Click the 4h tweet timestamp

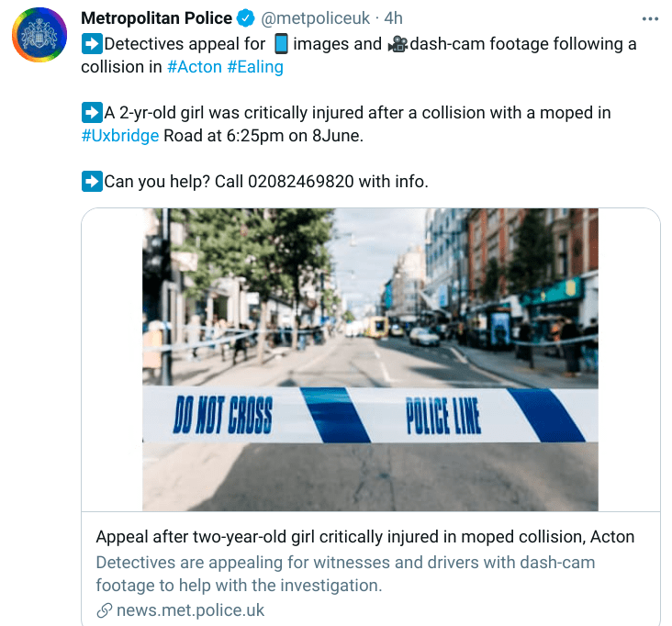[x=393, y=18]
